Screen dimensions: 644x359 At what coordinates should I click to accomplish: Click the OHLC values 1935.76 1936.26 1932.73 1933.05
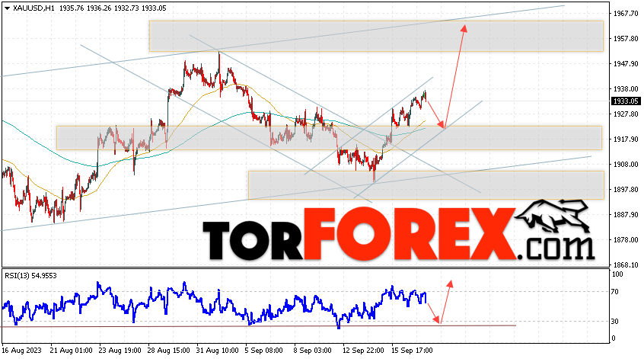113,8
